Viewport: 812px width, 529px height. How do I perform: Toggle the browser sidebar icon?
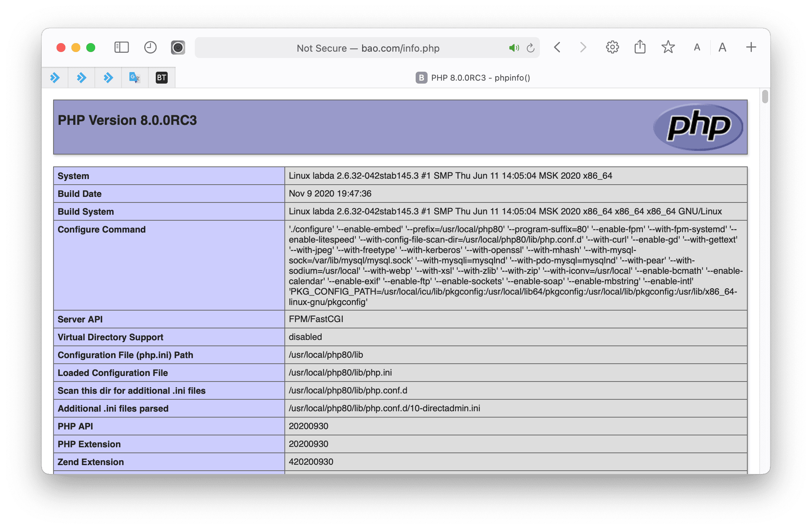pos(121,48)
